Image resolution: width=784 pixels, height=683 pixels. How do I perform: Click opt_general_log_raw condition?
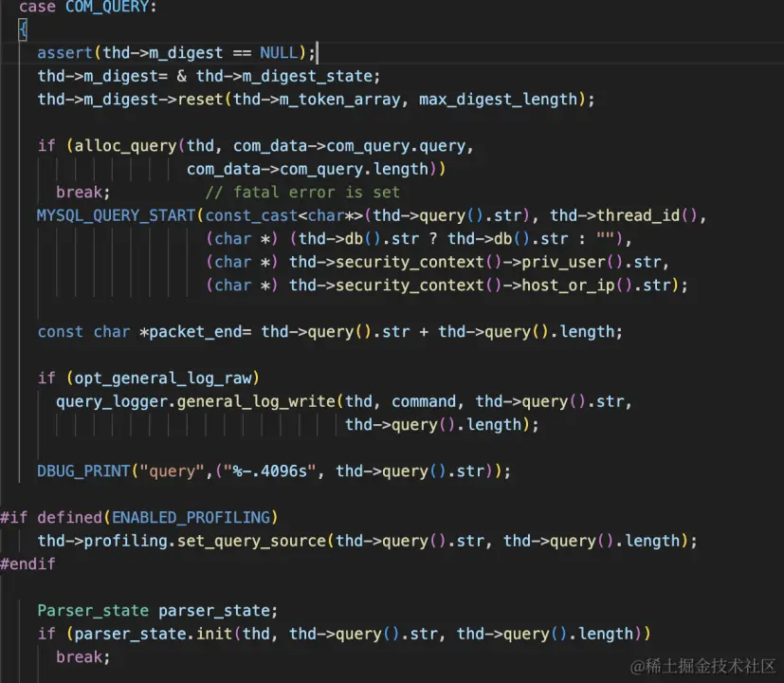pos(163,378)
